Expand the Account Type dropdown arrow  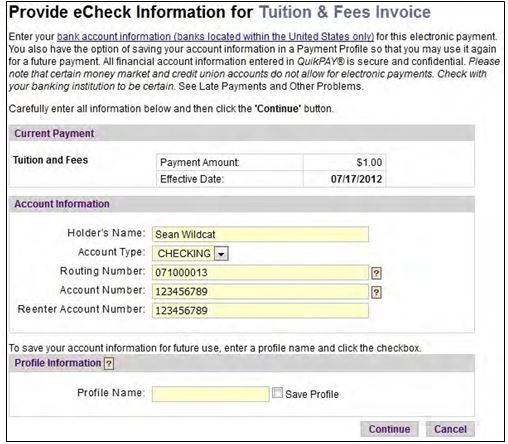click(221, 254)
